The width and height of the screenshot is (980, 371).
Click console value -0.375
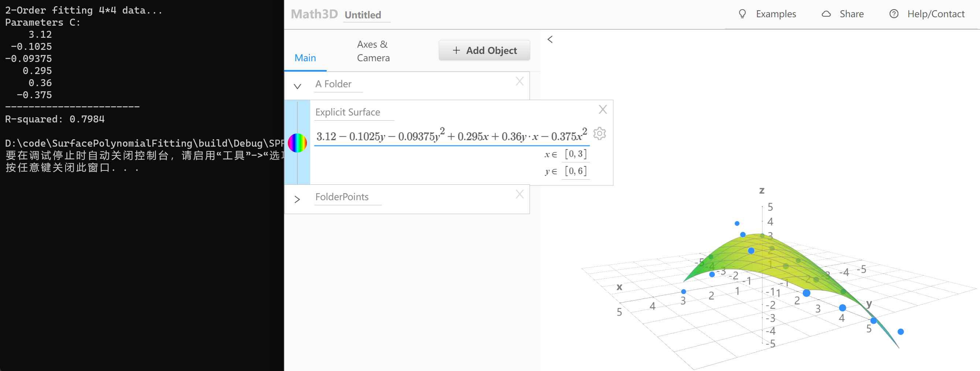click(x=34, y=95)
